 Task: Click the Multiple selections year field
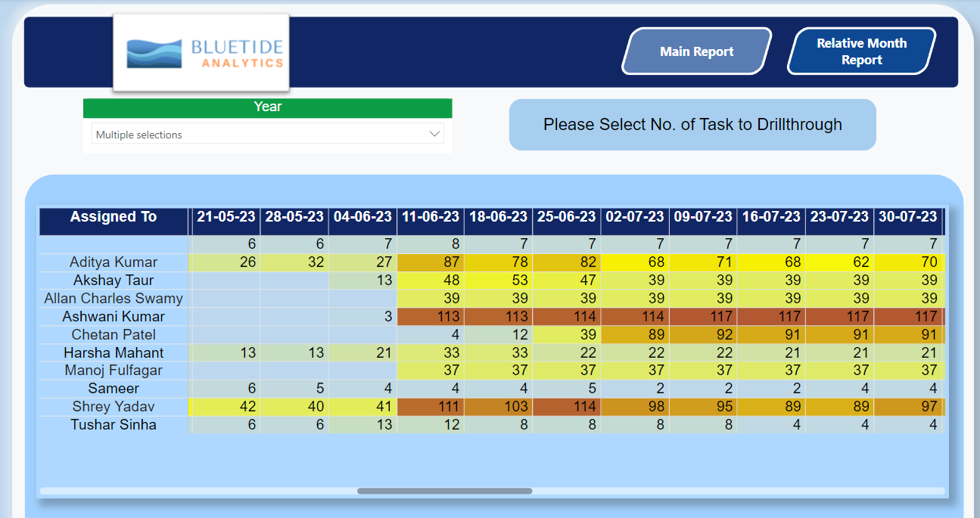267,135
